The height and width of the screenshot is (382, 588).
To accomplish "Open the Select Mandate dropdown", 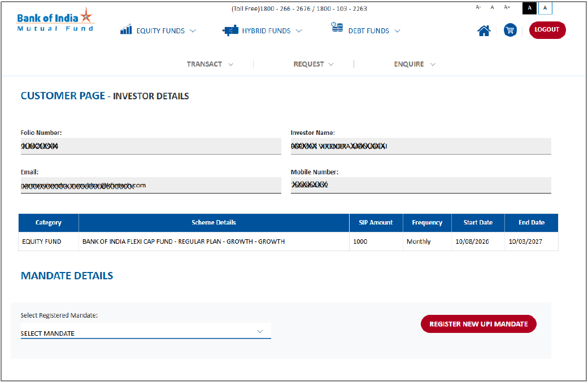I will click(x=146, y=331).
